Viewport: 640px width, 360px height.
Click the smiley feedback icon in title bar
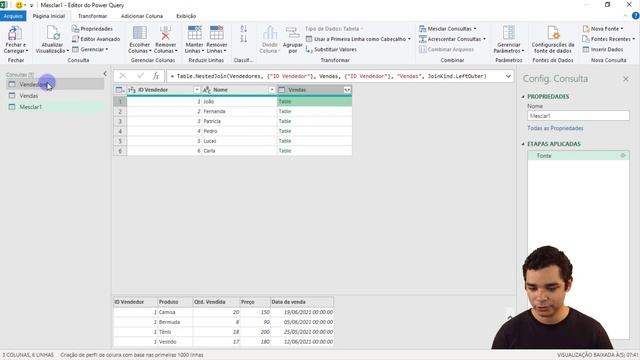click(x=19, y=5)
